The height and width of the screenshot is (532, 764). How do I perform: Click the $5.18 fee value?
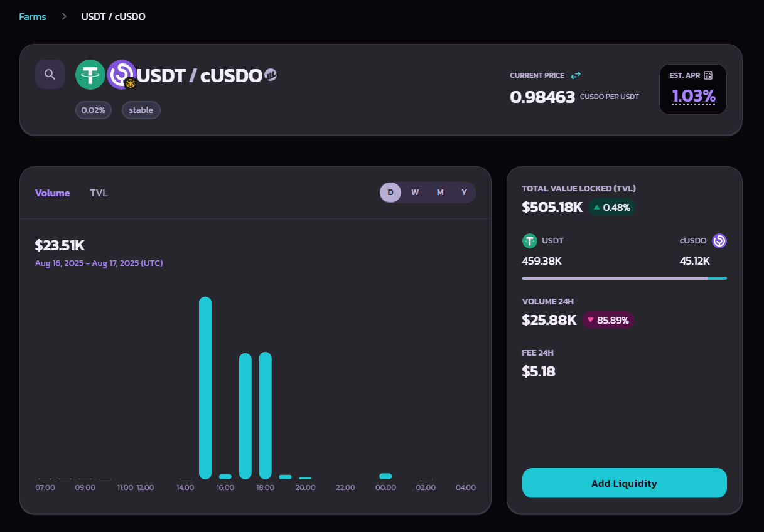point(539,371)
